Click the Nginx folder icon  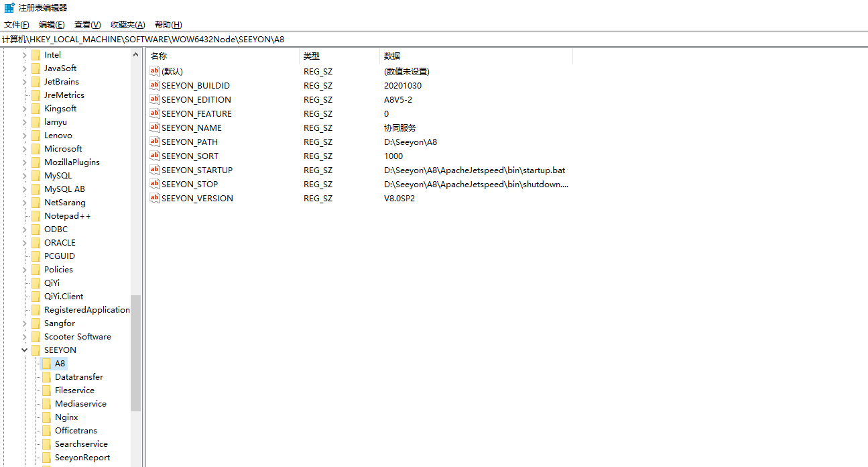click(x=47, y=417)
